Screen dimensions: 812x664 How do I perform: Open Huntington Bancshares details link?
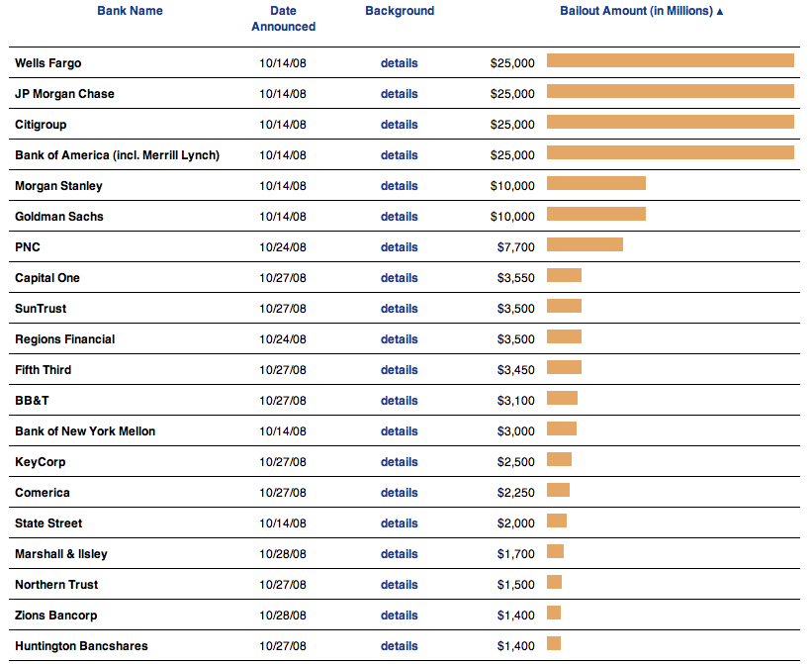tap(400, 646)
